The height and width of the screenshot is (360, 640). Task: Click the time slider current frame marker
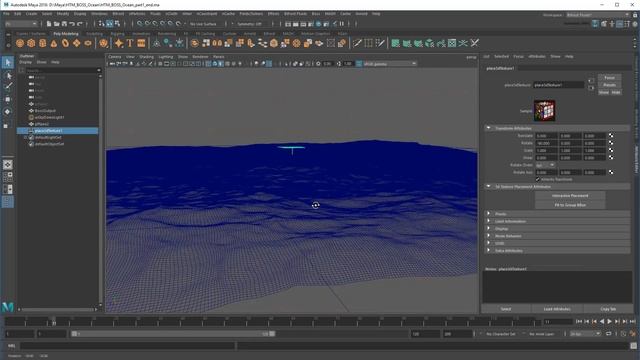(53, 322)
